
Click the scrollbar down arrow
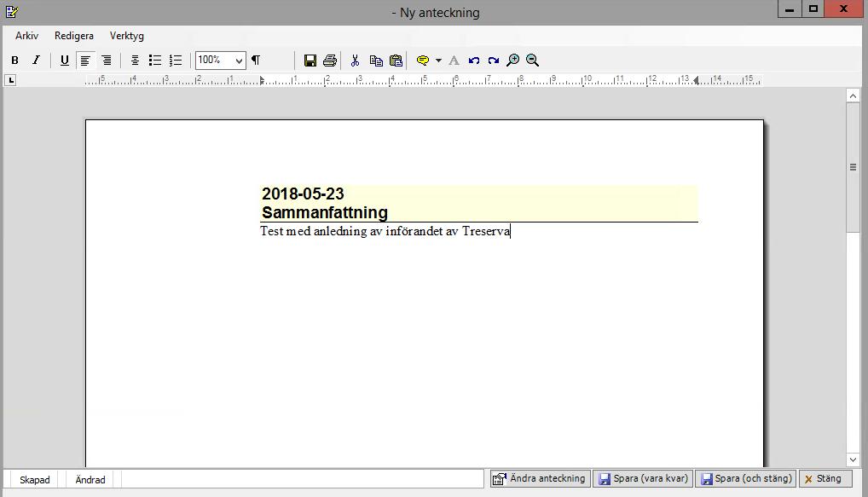(x=853, y=460)
